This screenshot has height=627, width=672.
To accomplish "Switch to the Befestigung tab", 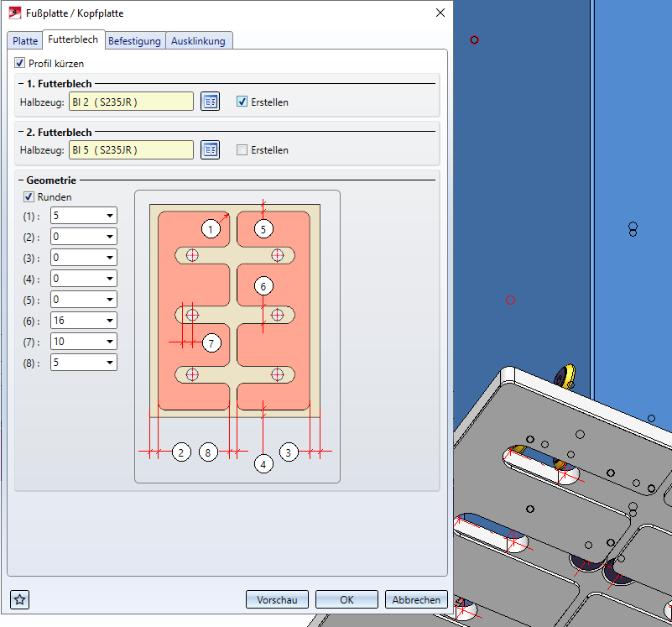I will pyautogui.click(x=134, y=41).
